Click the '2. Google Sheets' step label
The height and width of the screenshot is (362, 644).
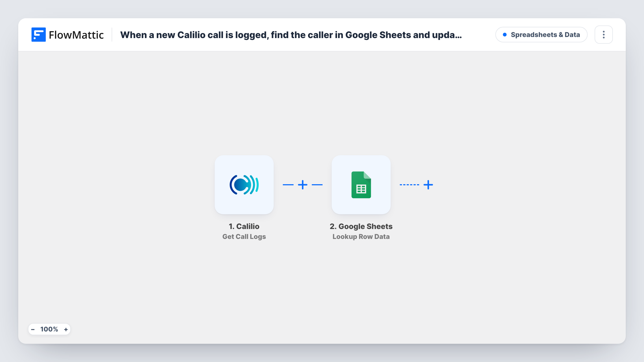[361, 226]
